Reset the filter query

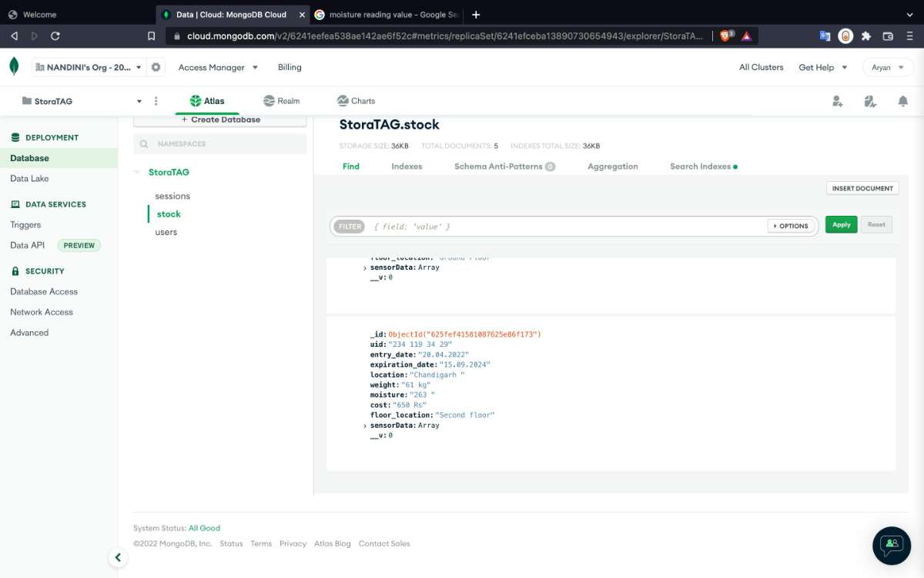pos(876,225)
